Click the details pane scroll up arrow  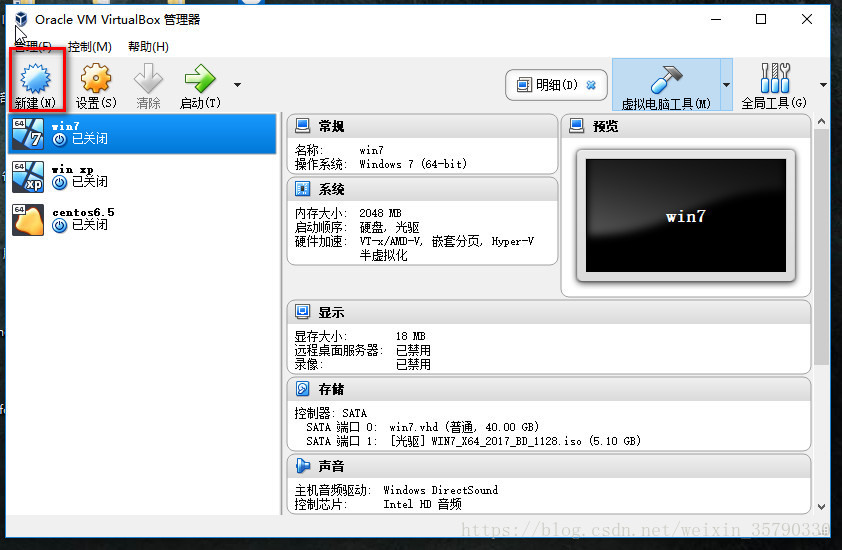pyautogui.click(x=821, y=121)
